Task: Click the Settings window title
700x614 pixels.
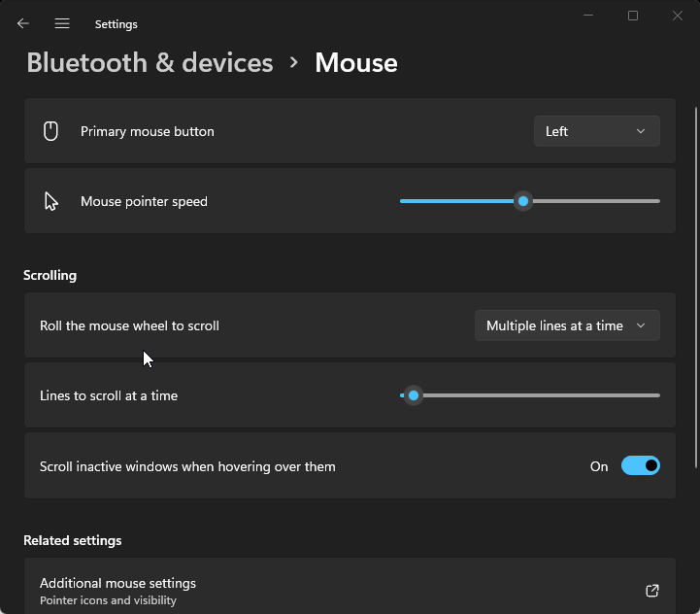Action: 117,24
